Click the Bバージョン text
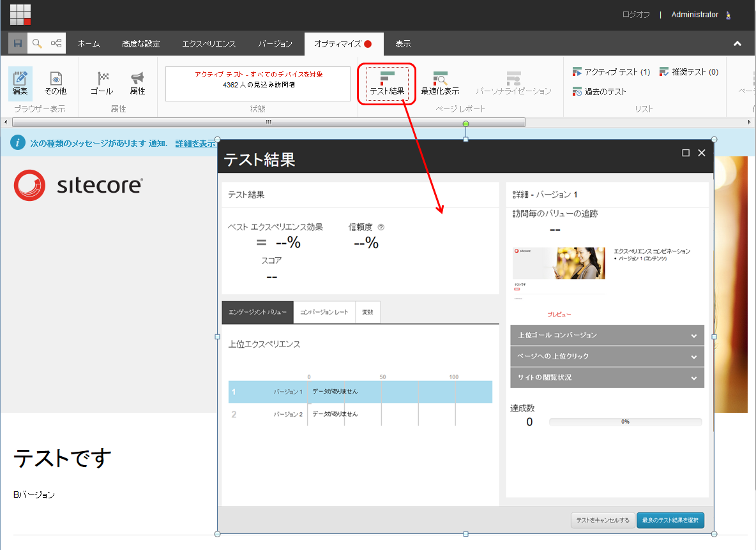 pos(34,494)
